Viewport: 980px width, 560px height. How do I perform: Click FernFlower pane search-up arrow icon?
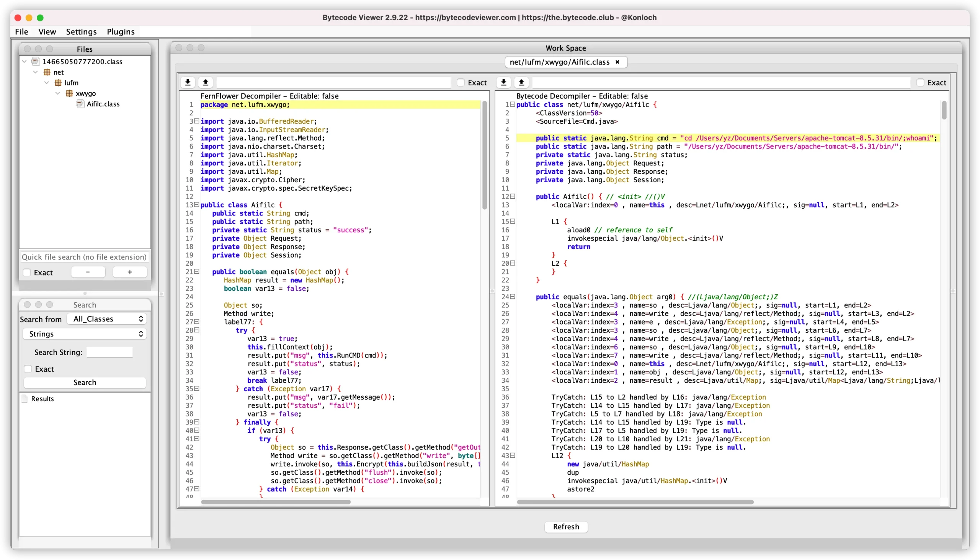[x=206, y=82]
